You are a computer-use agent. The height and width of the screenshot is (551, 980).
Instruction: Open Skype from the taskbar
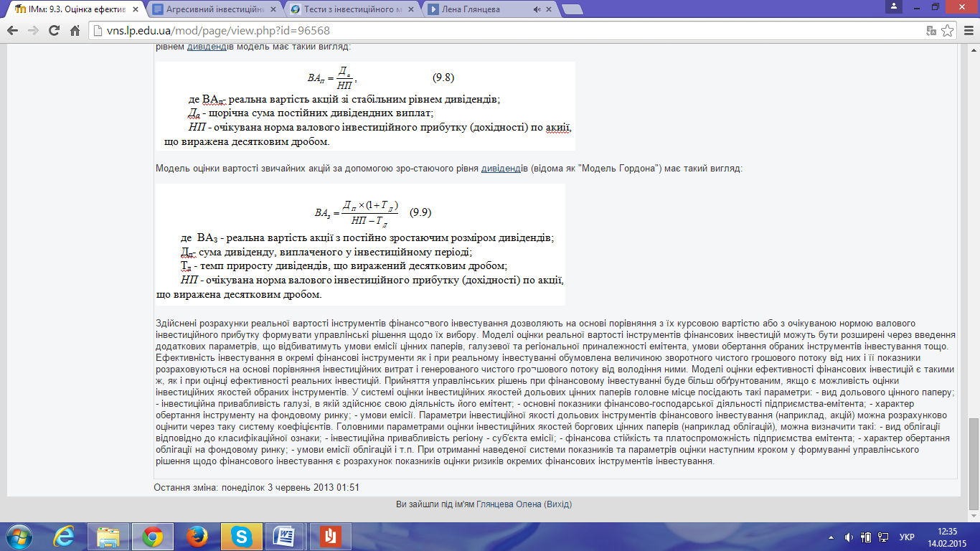(x=242, y=536)
